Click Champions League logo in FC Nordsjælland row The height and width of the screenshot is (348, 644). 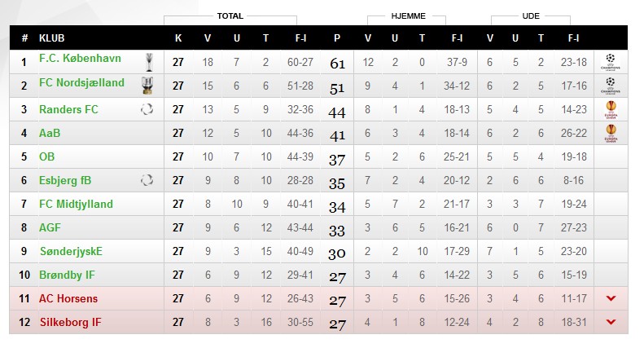pos(611,86)
